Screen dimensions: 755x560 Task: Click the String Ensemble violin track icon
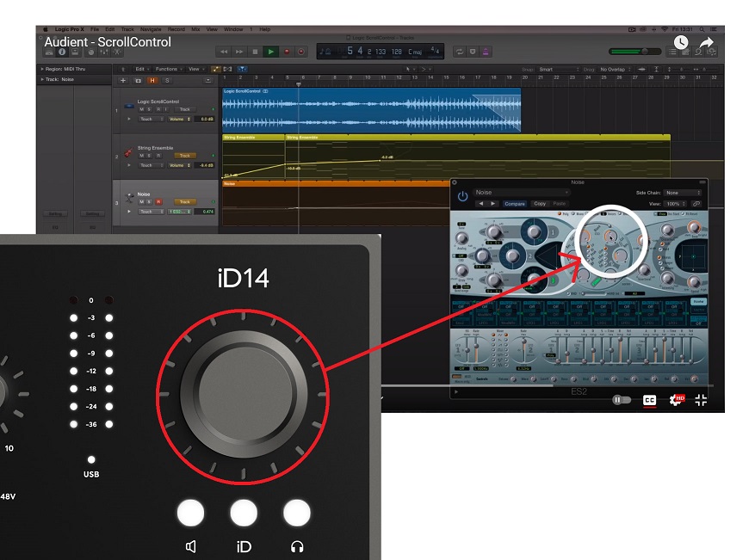coord(128,153)
